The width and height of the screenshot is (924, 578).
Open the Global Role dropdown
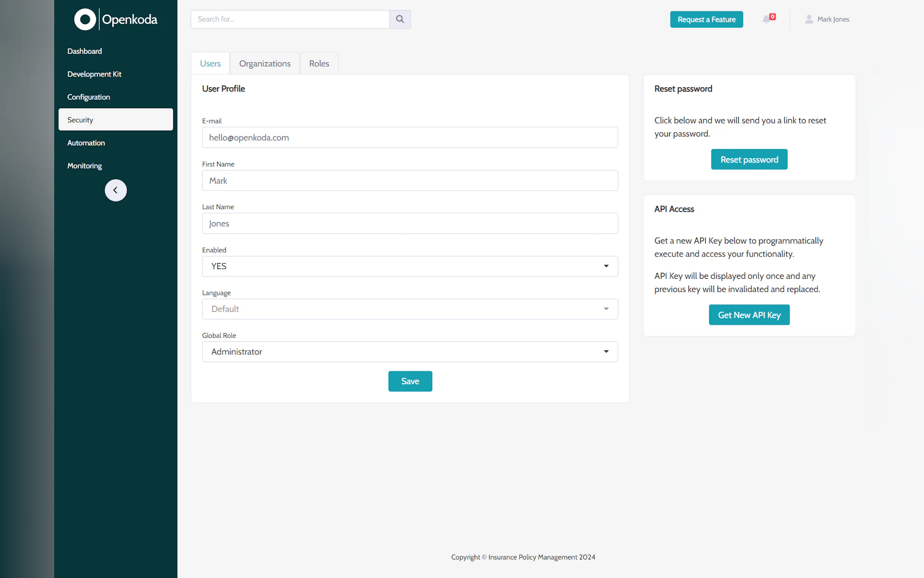410,352
